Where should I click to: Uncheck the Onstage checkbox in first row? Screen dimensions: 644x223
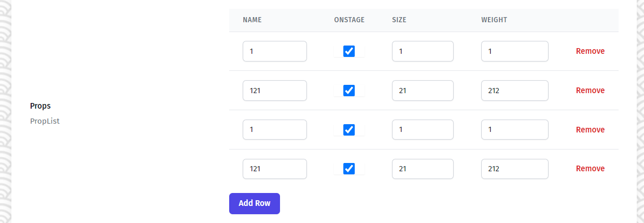click(x=349, y=51)
